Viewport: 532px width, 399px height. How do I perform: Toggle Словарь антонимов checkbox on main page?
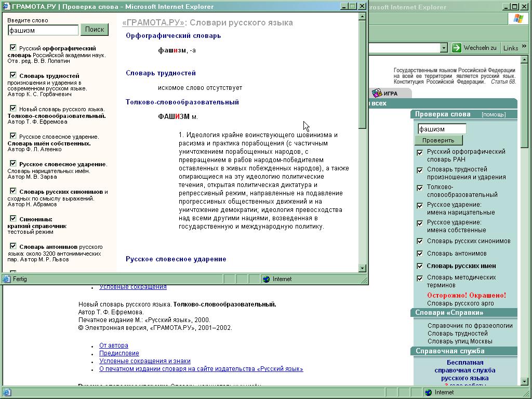420,254
